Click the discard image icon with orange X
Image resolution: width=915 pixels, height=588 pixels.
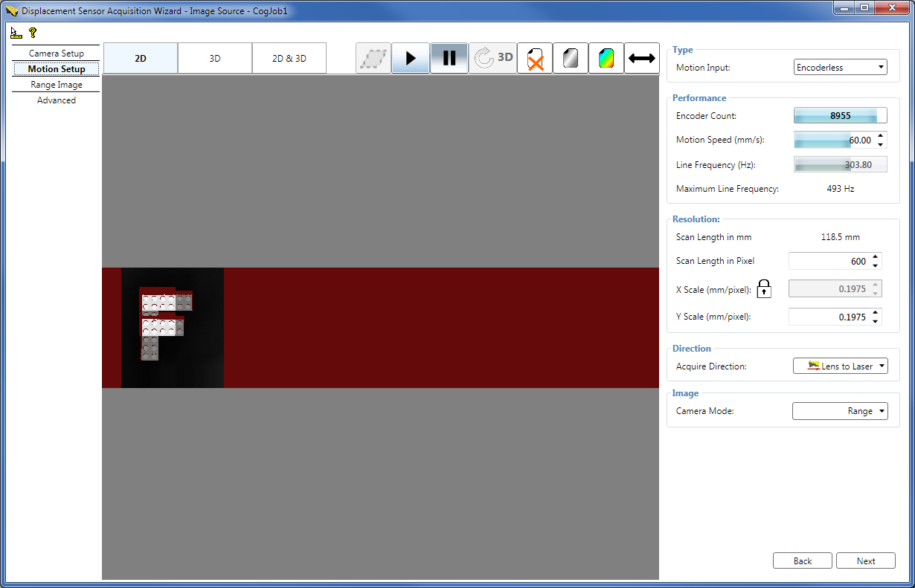[x=535, y=57]
